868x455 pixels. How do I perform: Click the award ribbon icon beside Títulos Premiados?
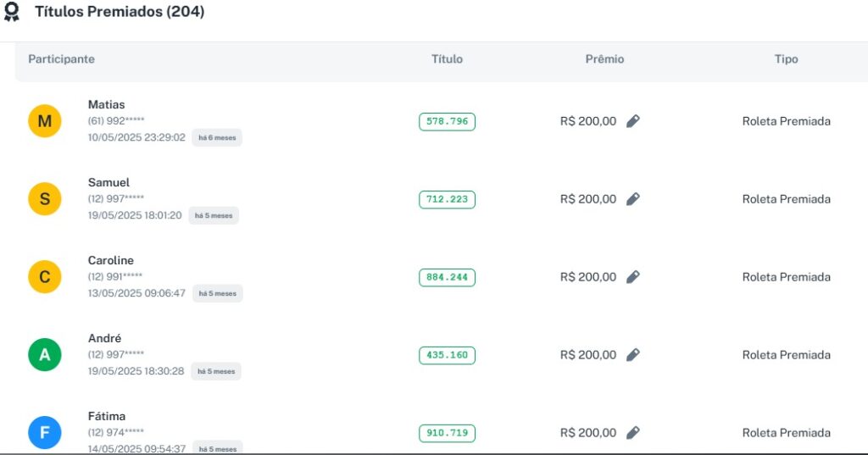(x=12, y=13)
